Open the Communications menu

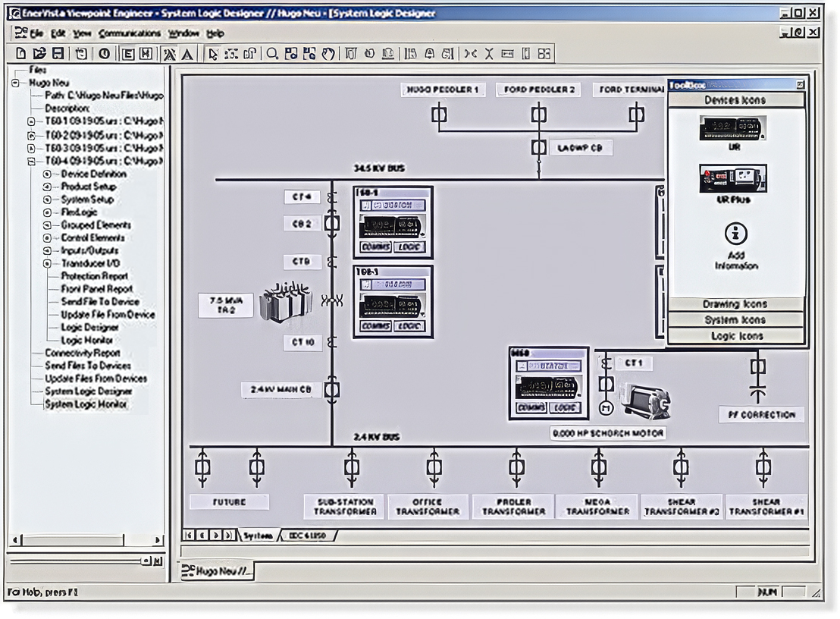129,33
